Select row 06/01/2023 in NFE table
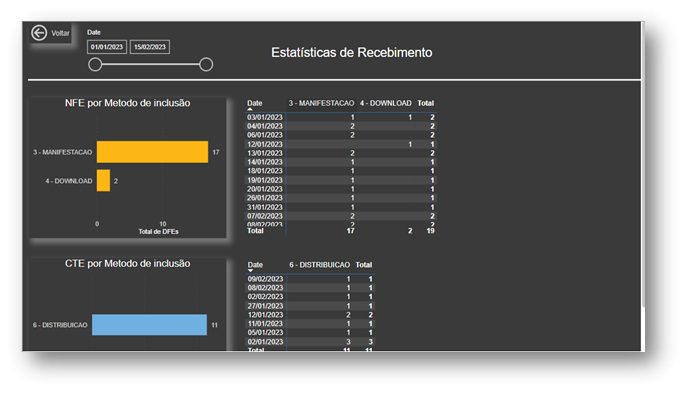The image size is (687, 394). click(340, 135)
